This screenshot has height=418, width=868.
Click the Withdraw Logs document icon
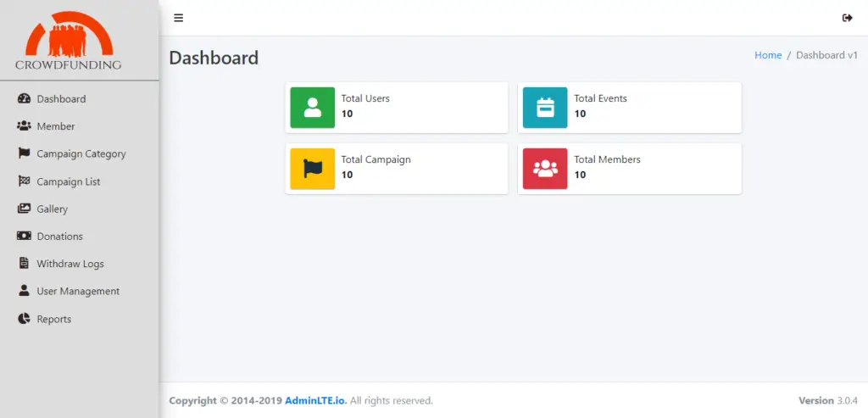(24, 264)
